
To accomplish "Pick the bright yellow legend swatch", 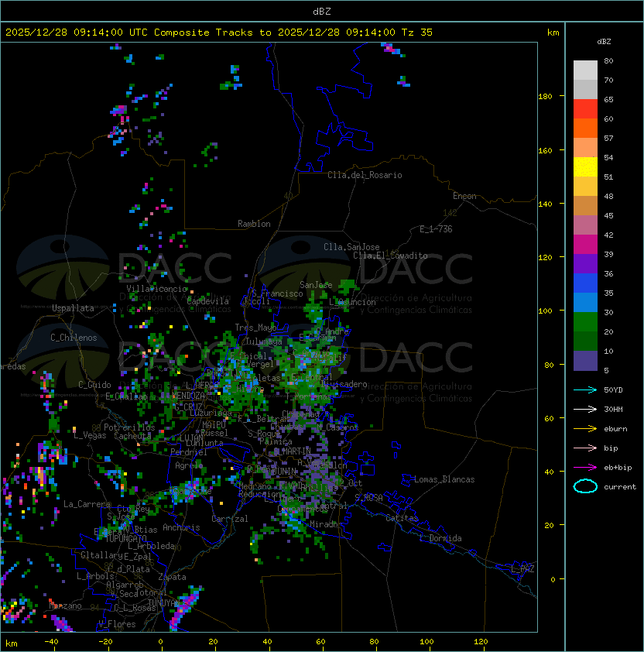I will click(x=585, y=166).
